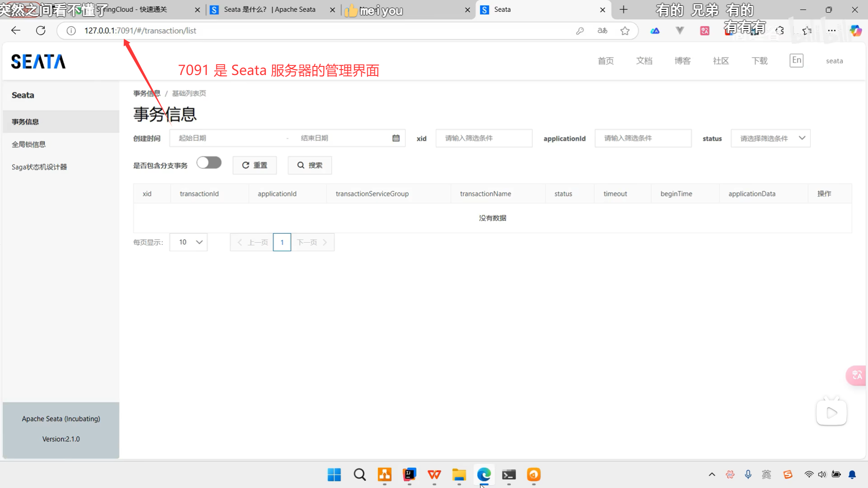Click the 重置 reset button
868x488 pixels.
pos(255,165)
